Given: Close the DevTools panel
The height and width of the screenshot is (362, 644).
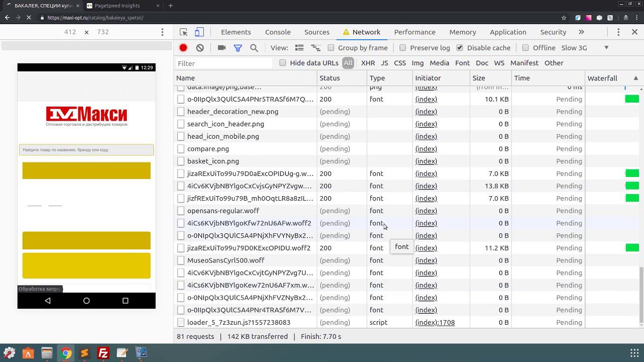Looking at the screenshot, I should point(634,32).
